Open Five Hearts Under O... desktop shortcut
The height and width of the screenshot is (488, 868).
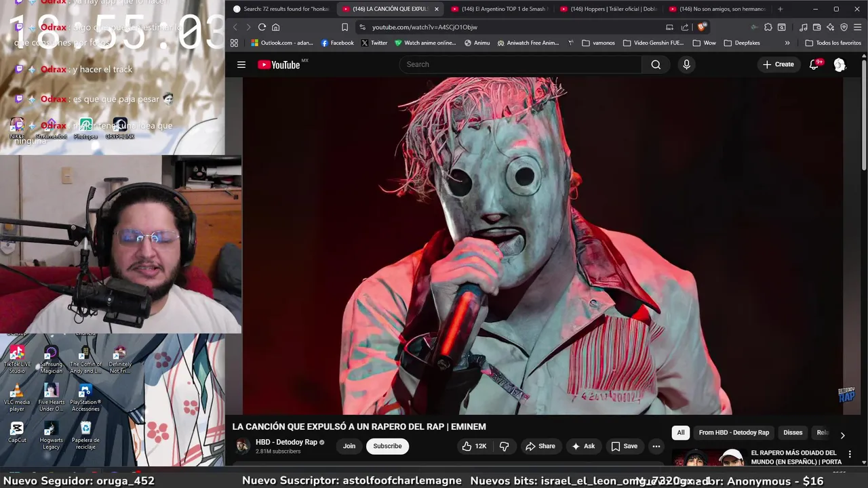[x=51, y=397]
